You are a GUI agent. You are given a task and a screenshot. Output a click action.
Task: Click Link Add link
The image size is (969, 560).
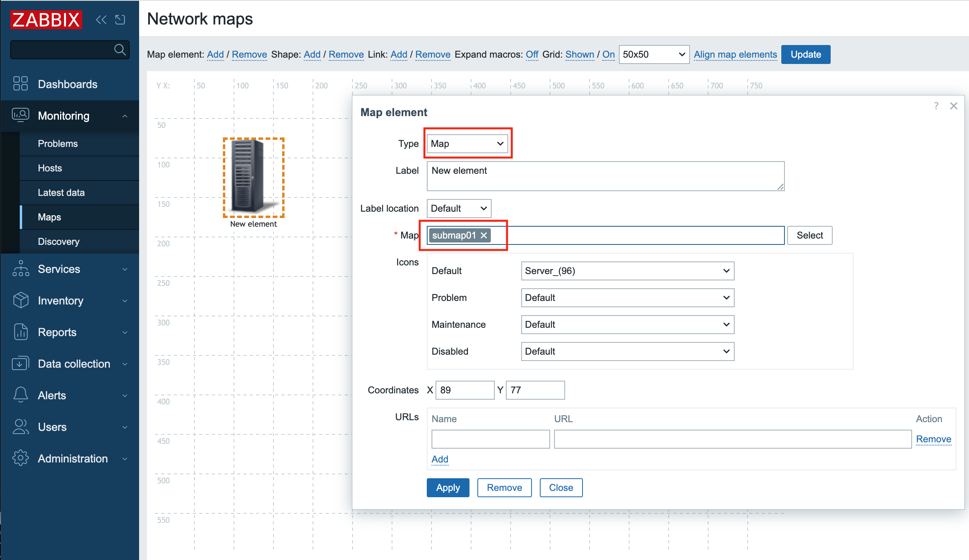[x=399, y=54]
